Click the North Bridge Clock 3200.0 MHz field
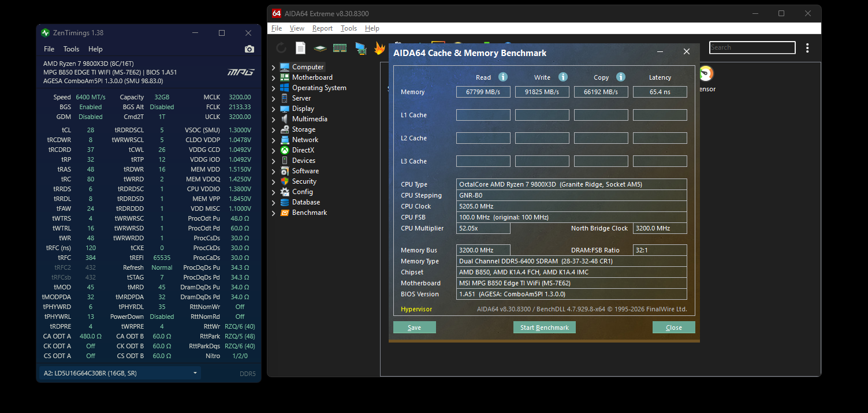The image size is (868, 413). 660,228
